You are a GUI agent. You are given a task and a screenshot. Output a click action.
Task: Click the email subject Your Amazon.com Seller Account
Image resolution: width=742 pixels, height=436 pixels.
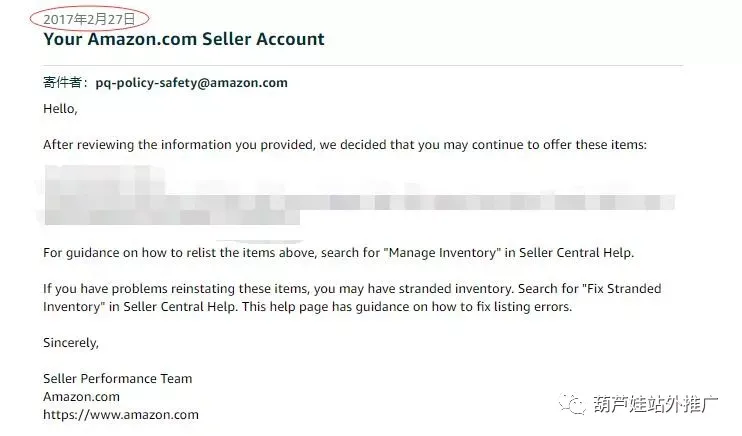tap(184, 39)
